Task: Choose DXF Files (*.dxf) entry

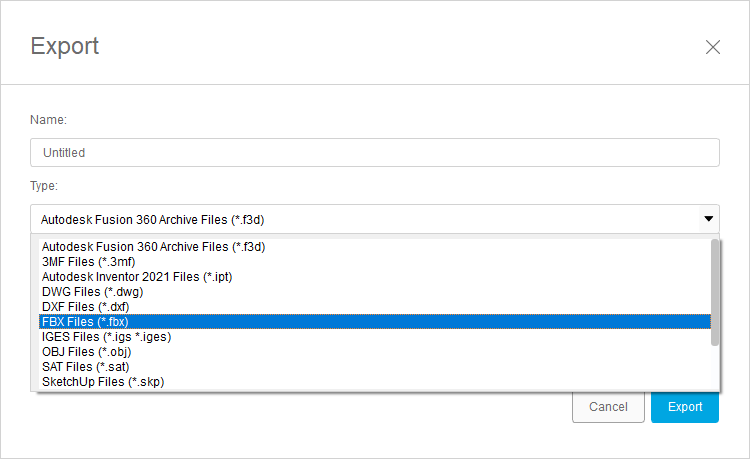Action: [375, 306]
